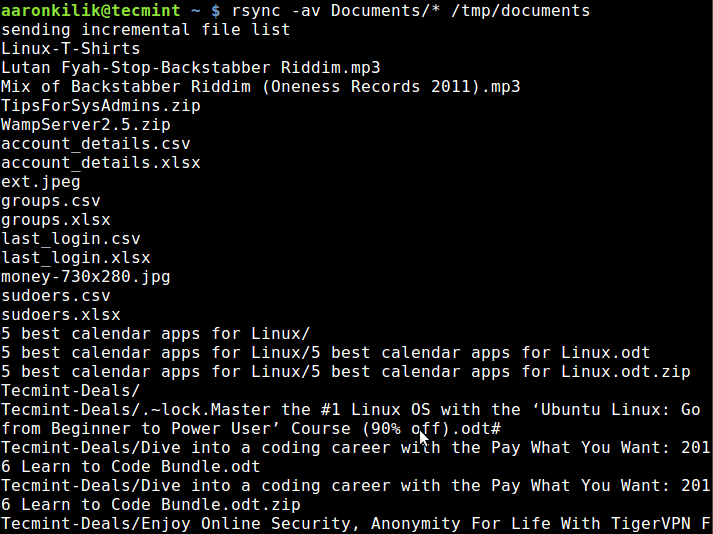Viewport: 713px width, 534px height.
Task: Click the ext.jpeg file name
Action: (40, 182)
